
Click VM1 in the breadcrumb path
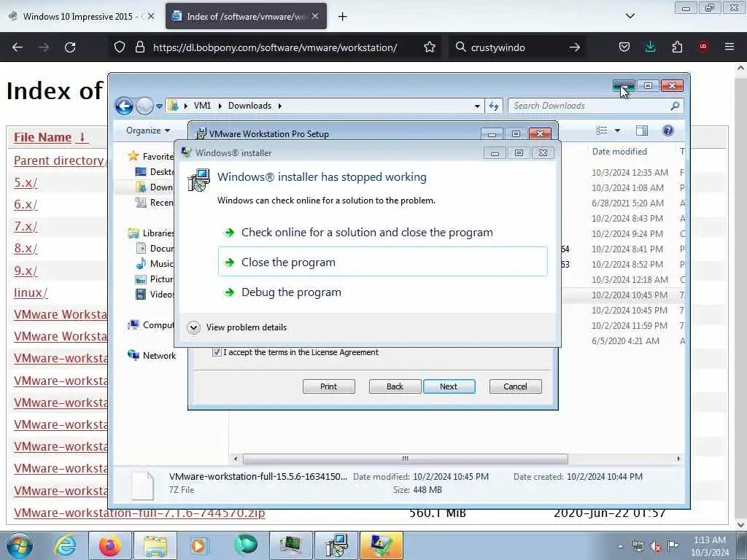tap(202, 106)
